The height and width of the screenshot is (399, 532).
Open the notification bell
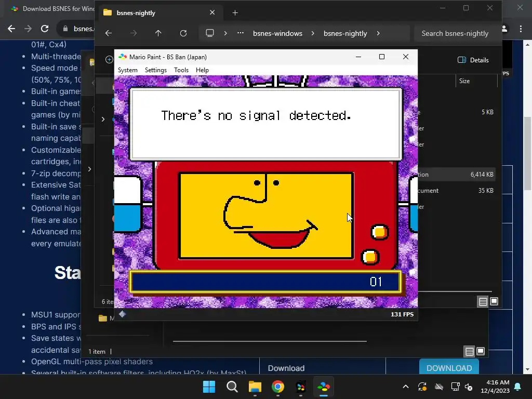518,387
